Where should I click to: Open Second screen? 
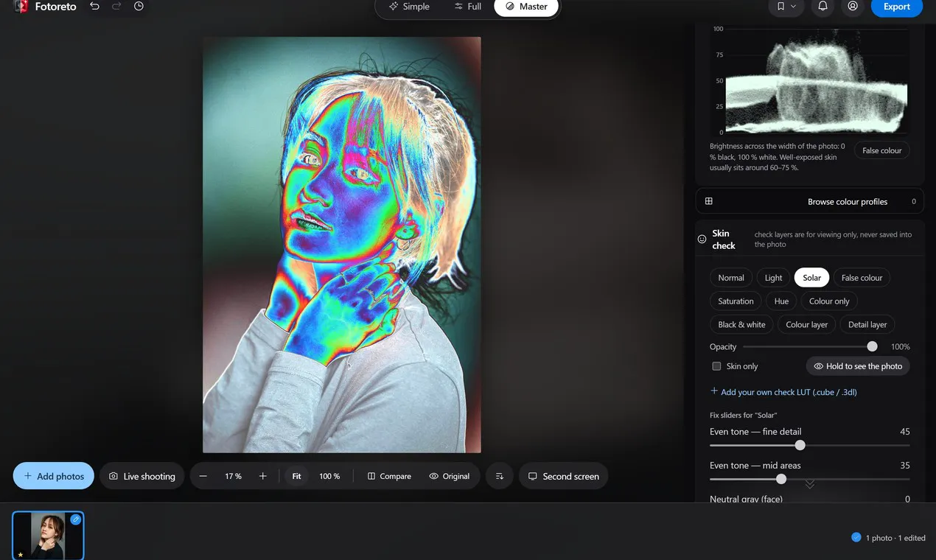563,476
